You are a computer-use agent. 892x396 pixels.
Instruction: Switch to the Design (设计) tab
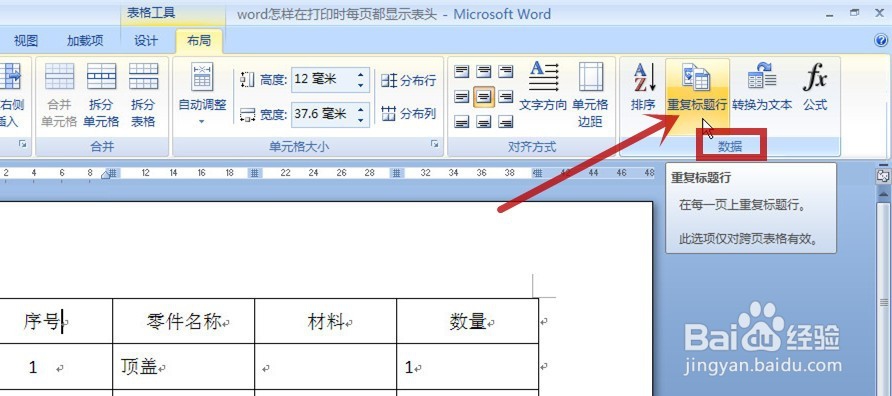[146, 40]
